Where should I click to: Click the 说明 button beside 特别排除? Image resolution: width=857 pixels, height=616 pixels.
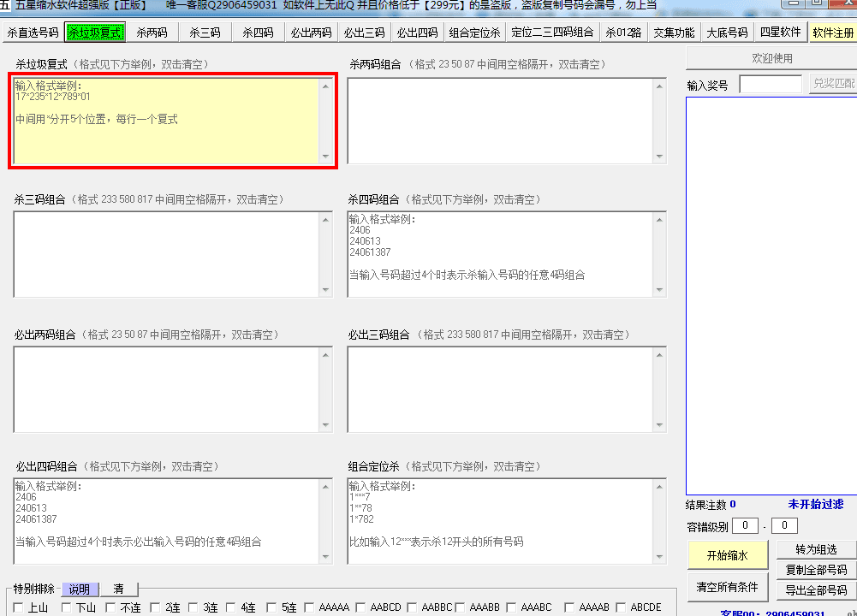[x=79, y=589]
